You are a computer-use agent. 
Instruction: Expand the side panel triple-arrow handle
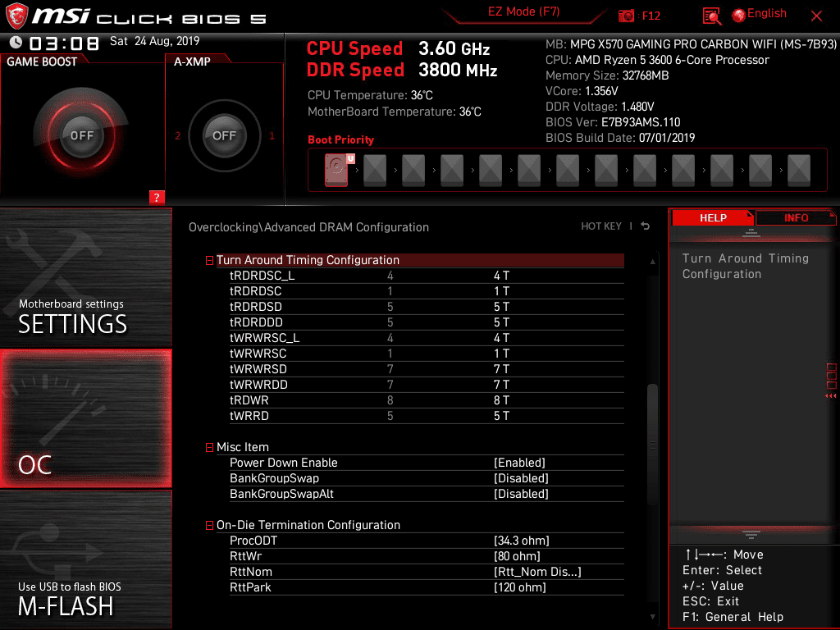[x=830, y=395]
